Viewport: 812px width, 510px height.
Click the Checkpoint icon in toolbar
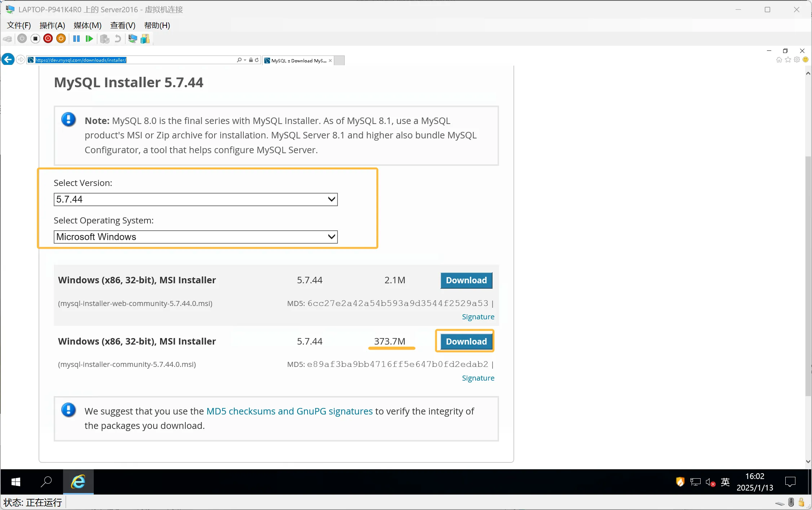tap(105, 39)
